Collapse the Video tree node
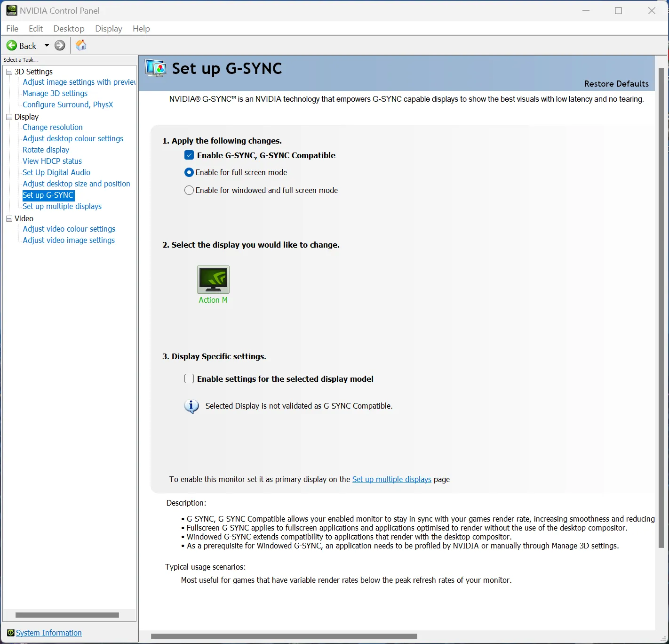This screenshot has width=669, height=644. point(9,218)
